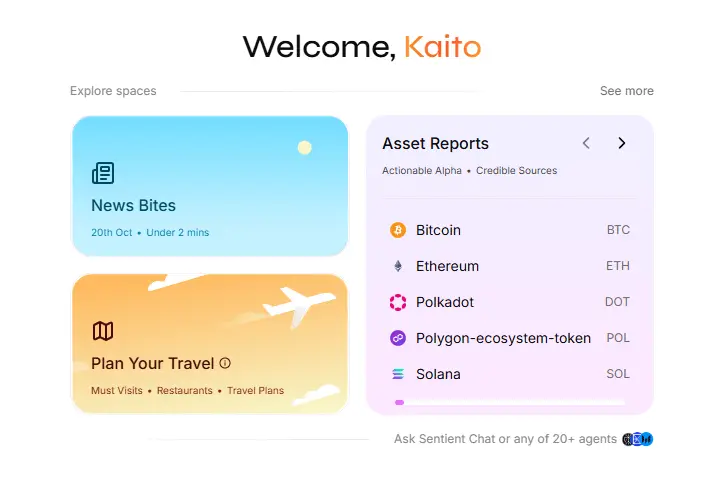
Task: Click the agent avatars icon cluster
Action: 637,439
